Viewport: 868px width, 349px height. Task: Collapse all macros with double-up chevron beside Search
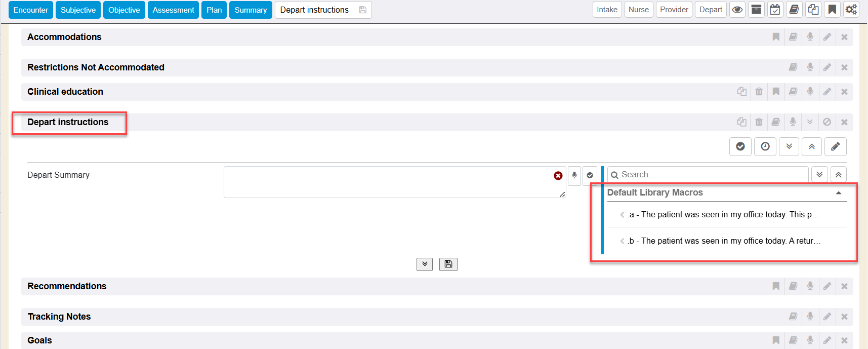coord(838,175)
